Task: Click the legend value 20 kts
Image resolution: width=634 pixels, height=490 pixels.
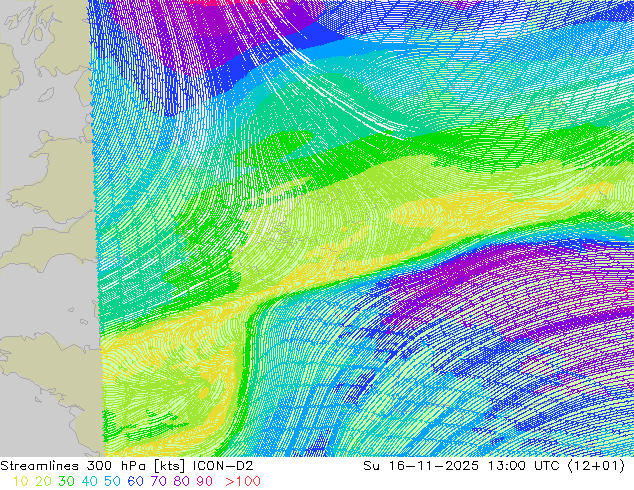Action: pos(43,481)
